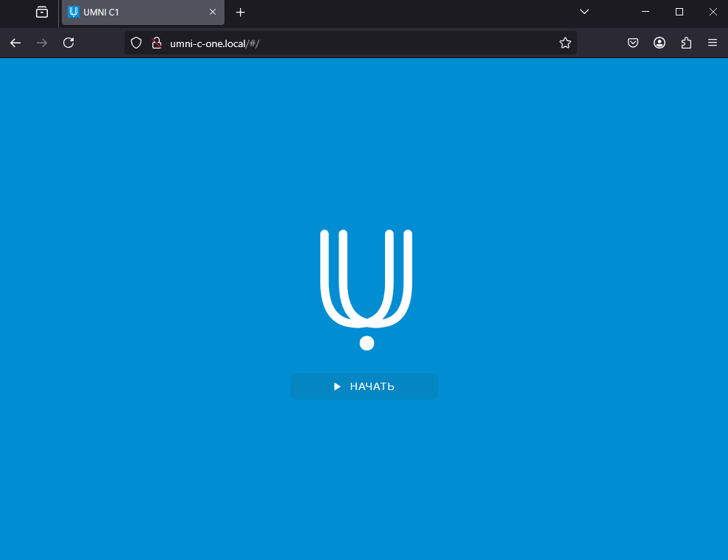This screenshot has height=560, width=728.
Task: Focus the address bar with umni-c-one.local
Action: (350, 43)
